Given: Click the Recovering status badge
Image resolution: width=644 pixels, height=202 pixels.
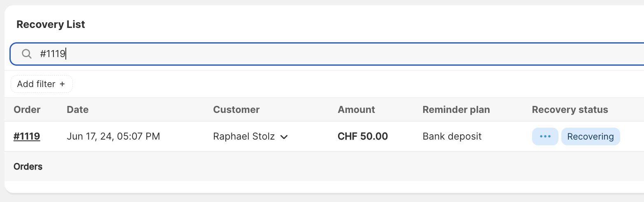Looking at the screenshot, I should 591,136.
